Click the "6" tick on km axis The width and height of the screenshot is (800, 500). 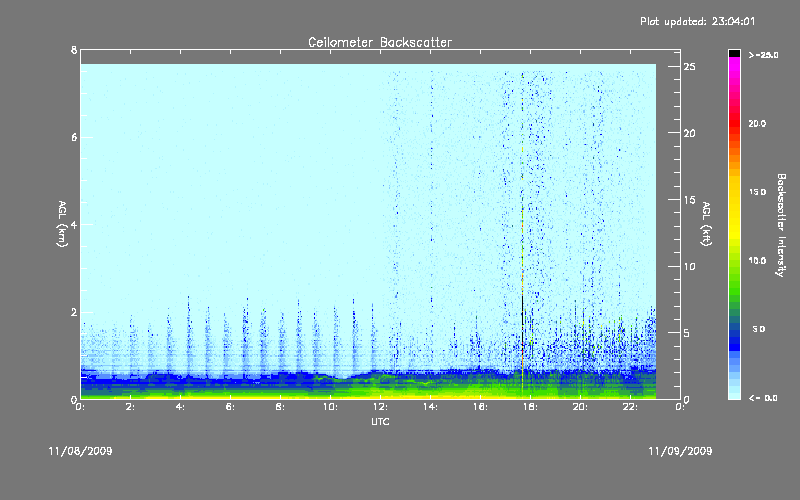74,137
